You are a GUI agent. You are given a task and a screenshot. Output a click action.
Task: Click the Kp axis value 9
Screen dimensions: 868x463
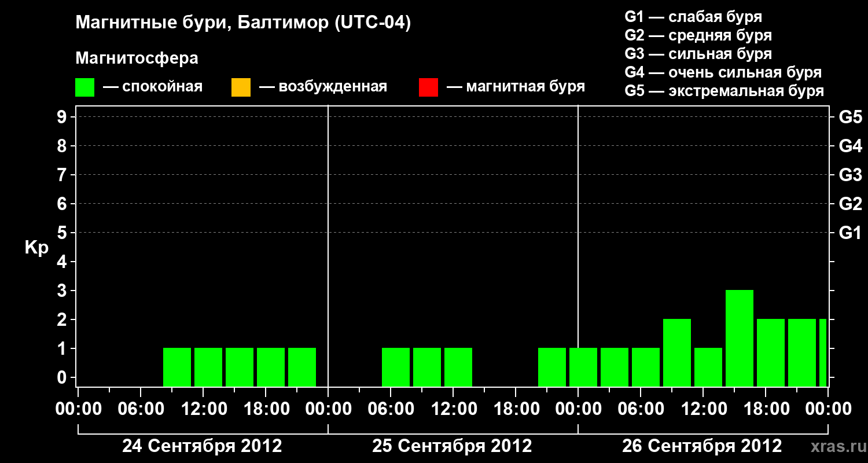[x=63, y=117]
